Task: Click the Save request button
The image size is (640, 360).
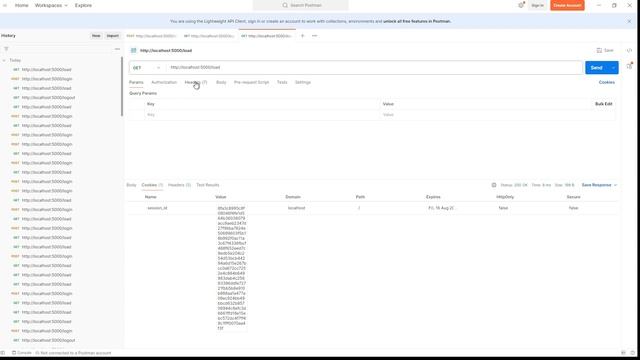Action: (x=605, y=50)
